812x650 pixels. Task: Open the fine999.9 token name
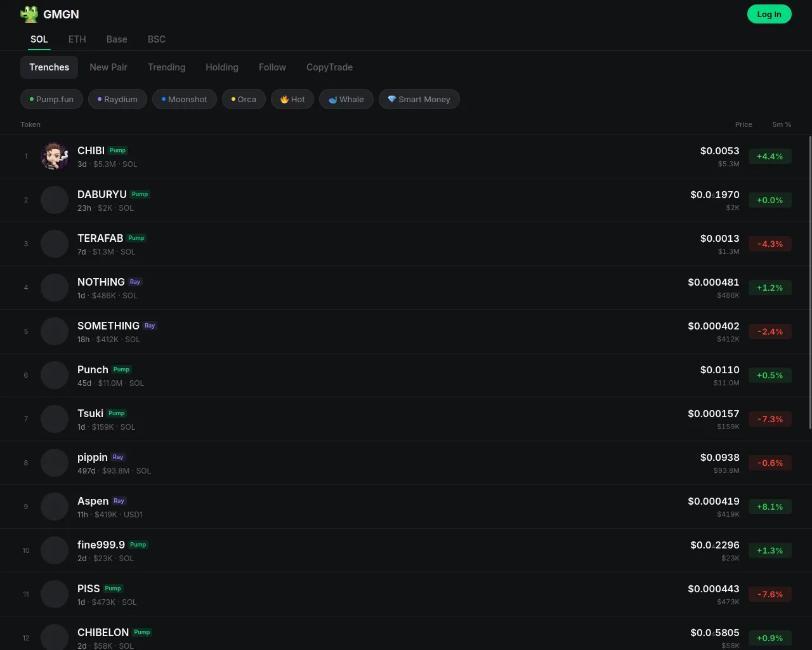(101, 545)
